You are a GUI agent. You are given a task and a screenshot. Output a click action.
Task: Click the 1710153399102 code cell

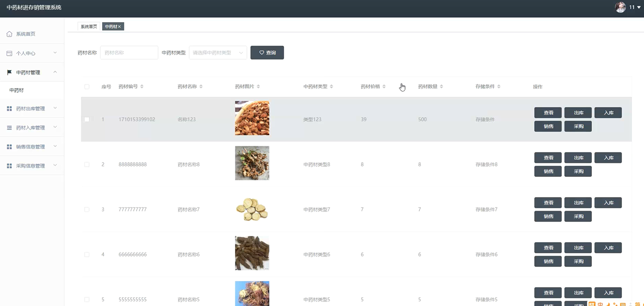point(137,119)
